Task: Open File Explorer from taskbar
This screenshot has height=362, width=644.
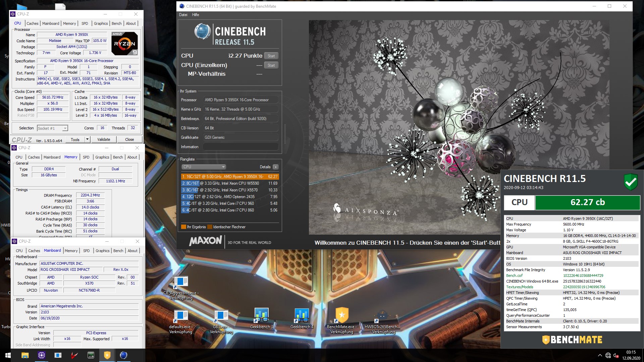Action: pos(25,355)
